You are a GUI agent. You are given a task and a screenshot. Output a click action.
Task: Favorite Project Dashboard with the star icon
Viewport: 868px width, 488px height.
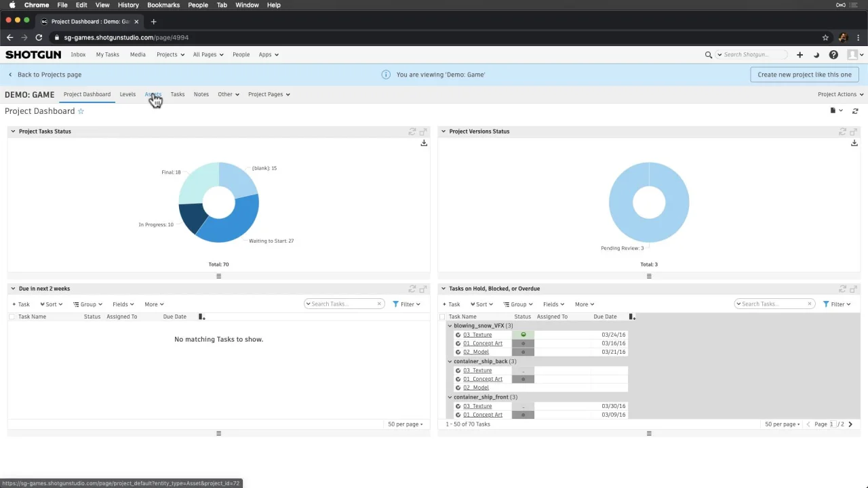tap(81, 111)
